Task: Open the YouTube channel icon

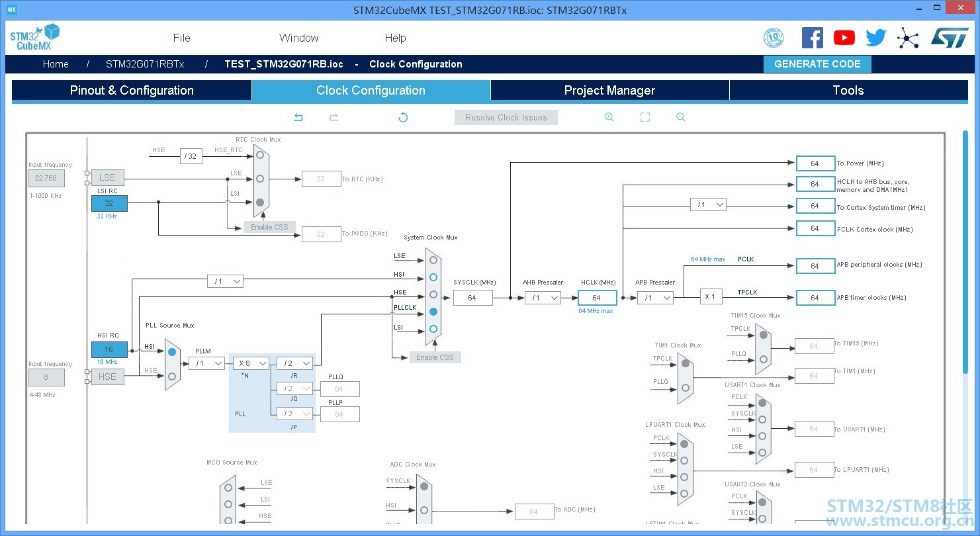Action: [x=844, y=38]
